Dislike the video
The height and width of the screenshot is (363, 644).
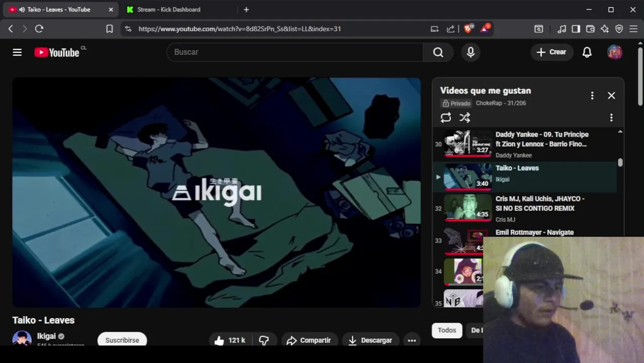click(x=264, y=340)
